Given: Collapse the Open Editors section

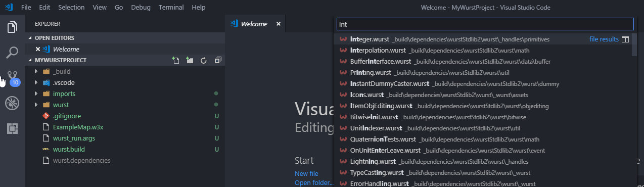Looking at the screenshot, I should (x=125, y=38).
